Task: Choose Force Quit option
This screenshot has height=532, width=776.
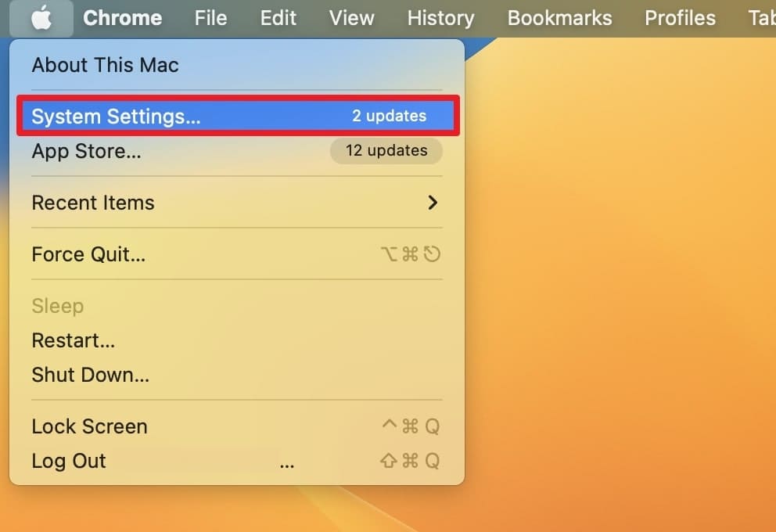Action: tap(236, 254)
